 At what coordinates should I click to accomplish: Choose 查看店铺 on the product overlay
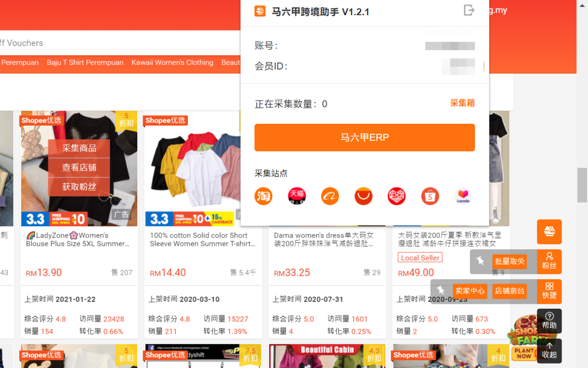click(x=79, y=167)
